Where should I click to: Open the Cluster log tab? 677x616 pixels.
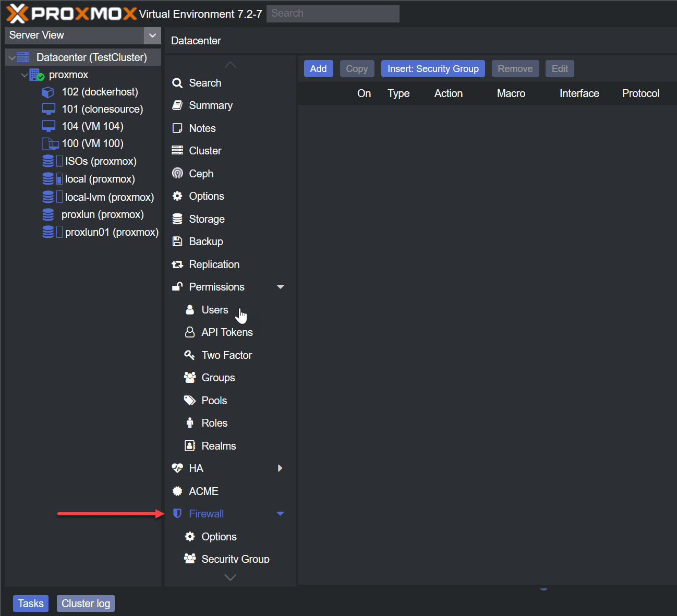point(86,603)
